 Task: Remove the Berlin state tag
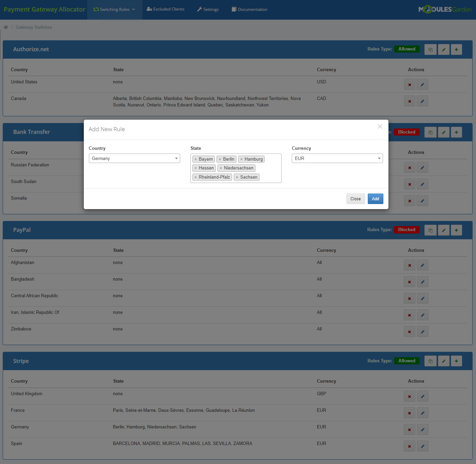[221, 159]
